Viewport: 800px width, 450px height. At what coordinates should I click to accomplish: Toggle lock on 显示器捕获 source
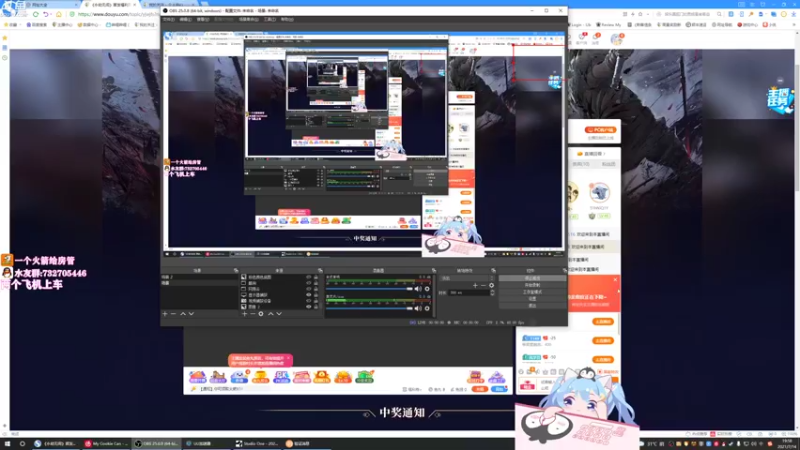316,295
